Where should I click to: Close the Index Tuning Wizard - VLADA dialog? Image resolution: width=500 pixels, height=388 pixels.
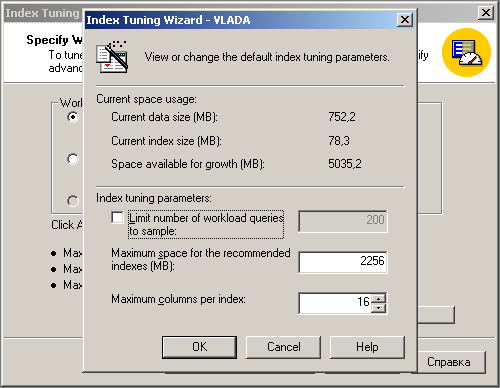click(405, 20)
